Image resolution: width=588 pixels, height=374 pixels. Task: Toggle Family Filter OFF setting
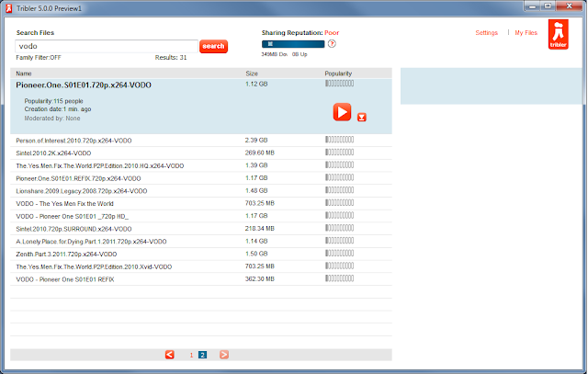(39, 57)
